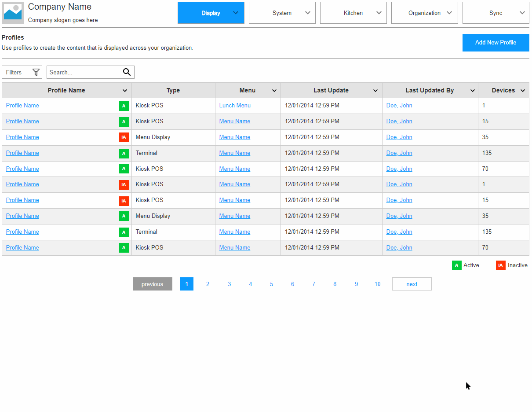532x412 pixels.
Task: Click the red Inactive legend icon
Action: 500,265
